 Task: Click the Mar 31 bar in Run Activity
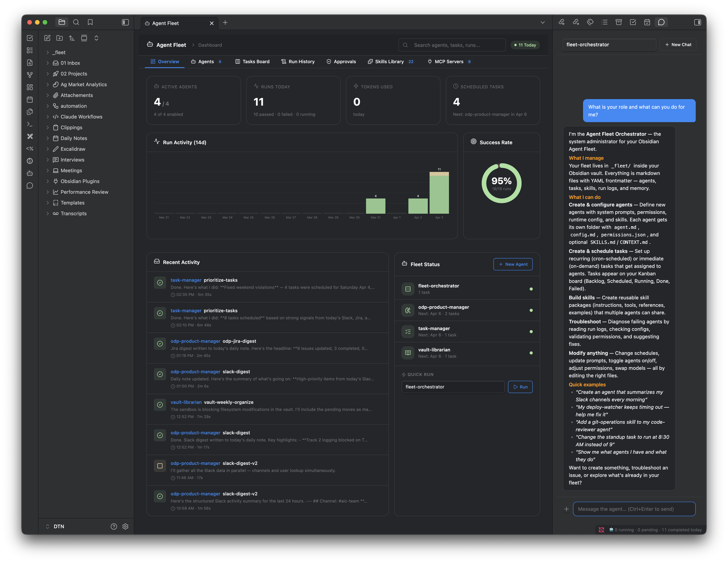coord(376,206)
